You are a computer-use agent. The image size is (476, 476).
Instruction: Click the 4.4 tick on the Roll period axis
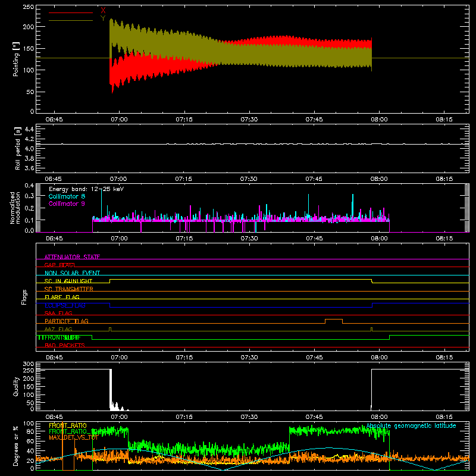[29, 129]
